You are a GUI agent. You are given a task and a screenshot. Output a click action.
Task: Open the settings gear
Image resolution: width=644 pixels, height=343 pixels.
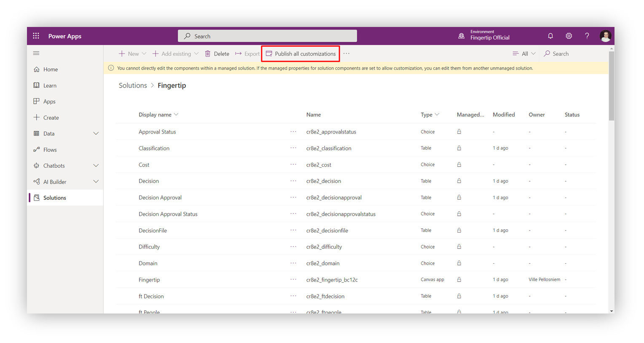pos(569,36)
